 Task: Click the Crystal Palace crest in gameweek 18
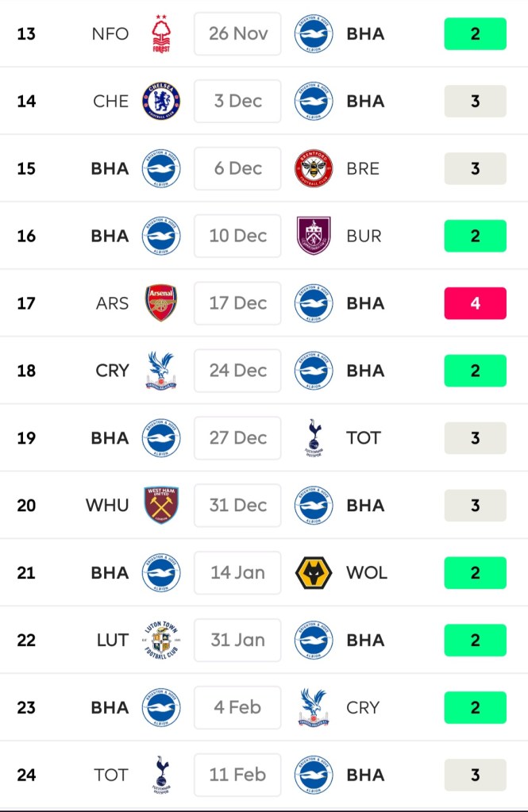161,371
